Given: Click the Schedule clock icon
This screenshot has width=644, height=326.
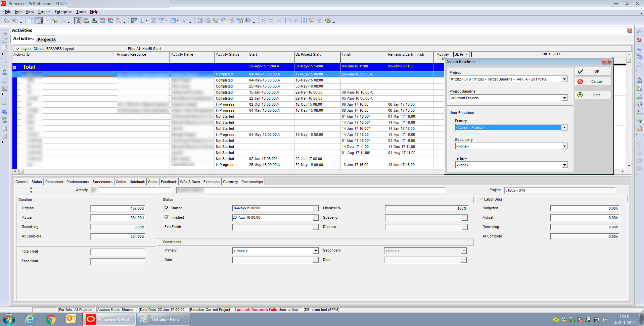Looking at the screenshot, I should 208,20.
